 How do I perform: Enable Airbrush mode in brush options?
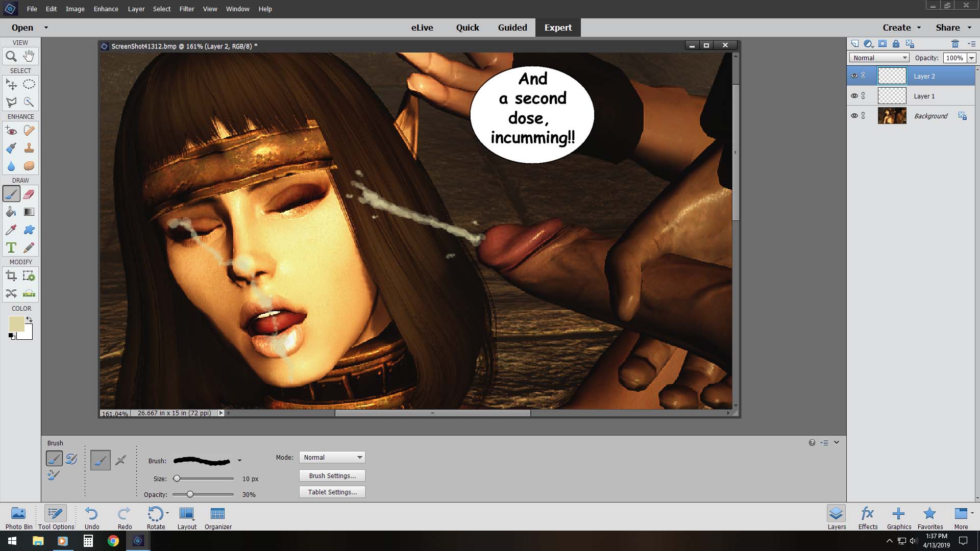(x=120, y=460)
